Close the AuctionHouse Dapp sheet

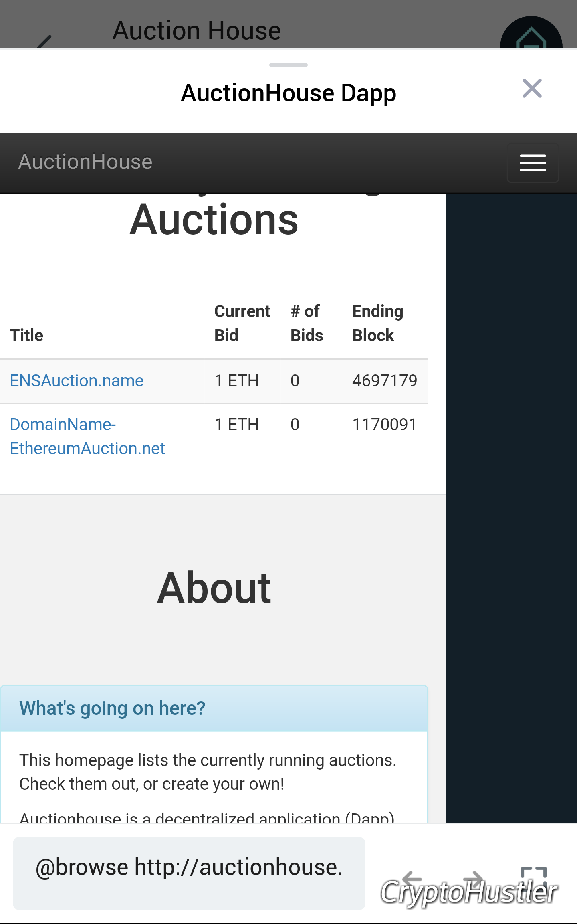coord(532,89)
